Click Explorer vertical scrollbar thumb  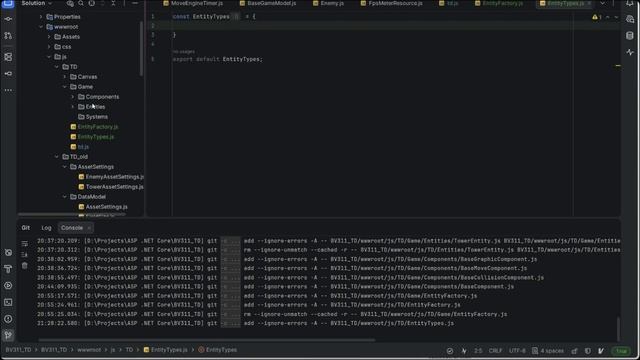tap(141, 48)
